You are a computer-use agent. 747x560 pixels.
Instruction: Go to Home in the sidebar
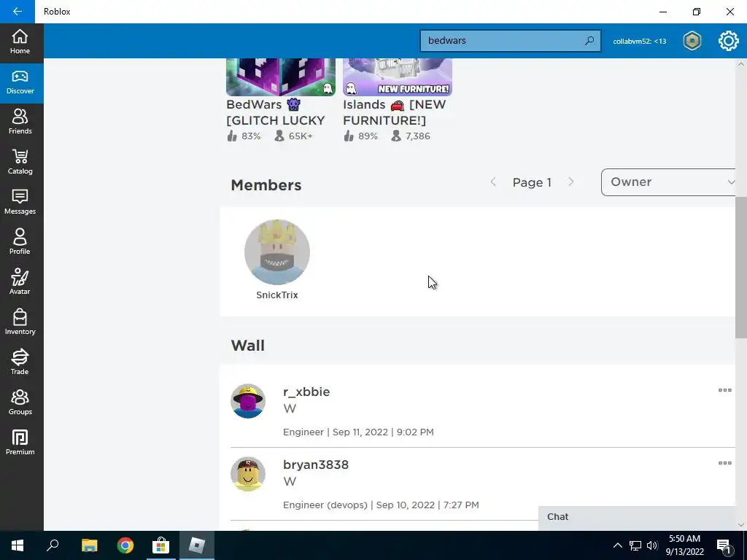(20, 42)
